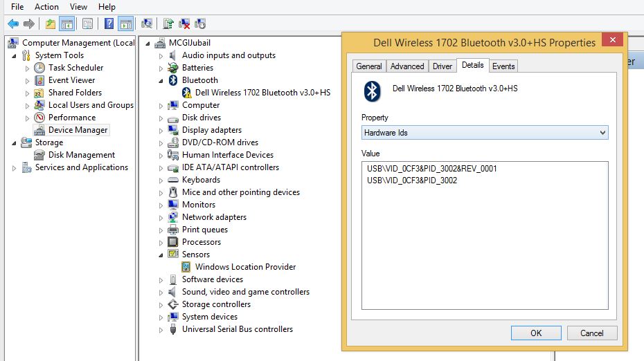Switch to the Driver tab

click(x=442, y=66)
